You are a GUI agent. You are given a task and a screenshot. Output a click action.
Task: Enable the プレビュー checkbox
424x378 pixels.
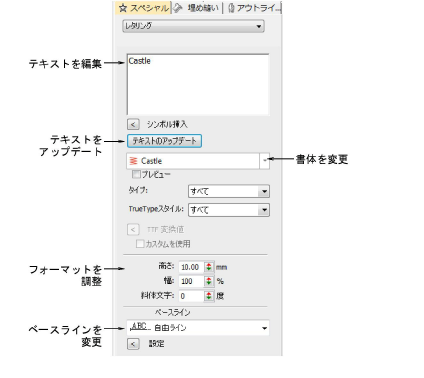(136, 174)
